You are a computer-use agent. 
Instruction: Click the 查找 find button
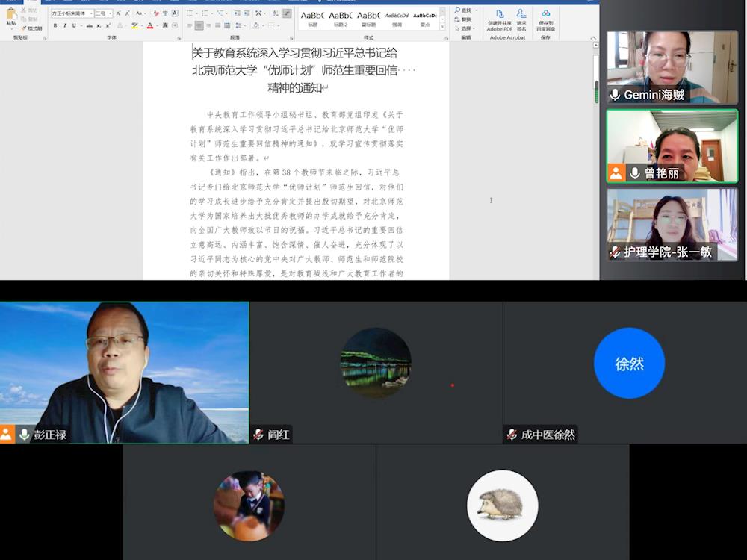click(x=463, y=10)
